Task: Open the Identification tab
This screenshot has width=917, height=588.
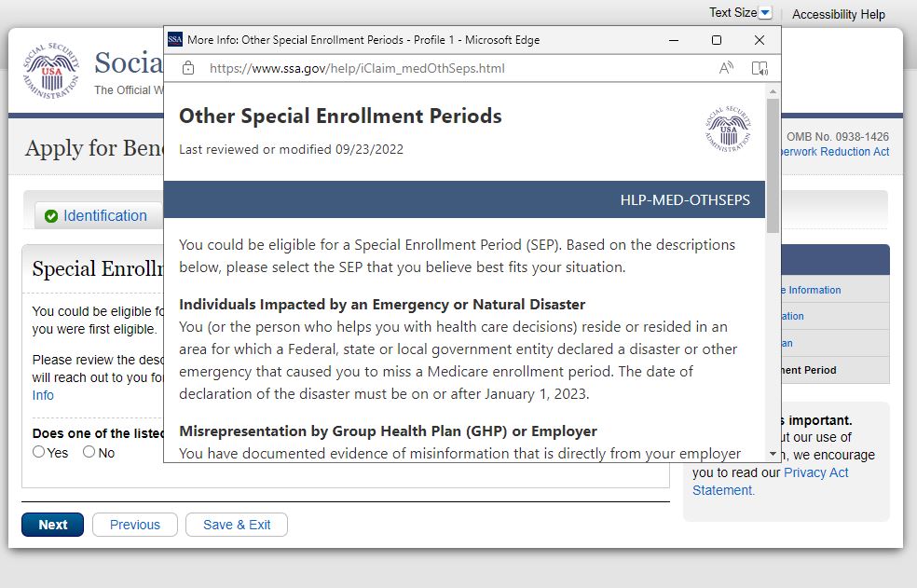Action: (104, 215)
